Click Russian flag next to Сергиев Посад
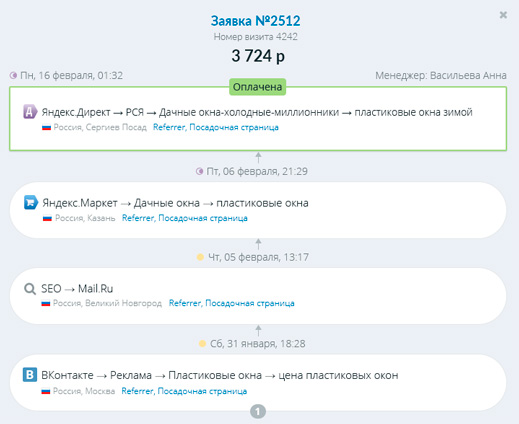 pyautogui.click(x=46, y=127)
